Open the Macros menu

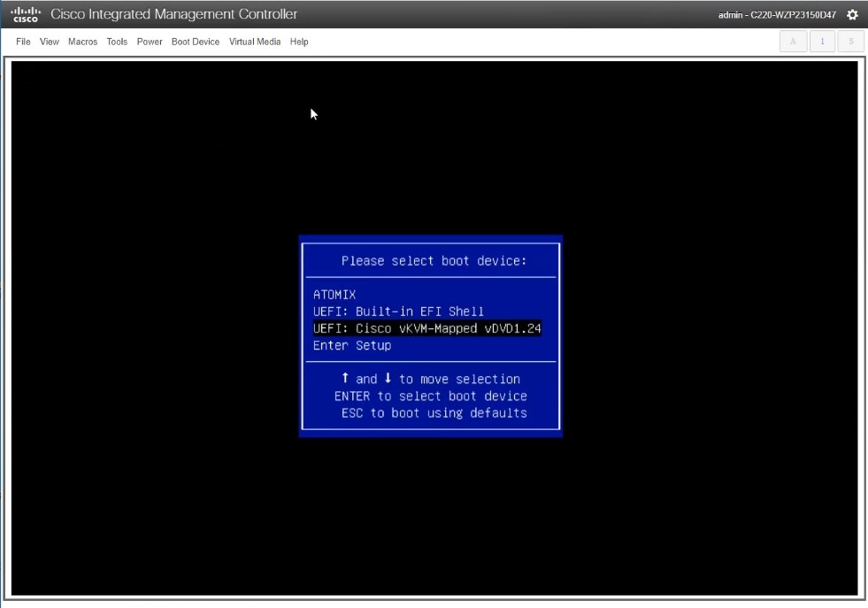click(x=82, y=42)
